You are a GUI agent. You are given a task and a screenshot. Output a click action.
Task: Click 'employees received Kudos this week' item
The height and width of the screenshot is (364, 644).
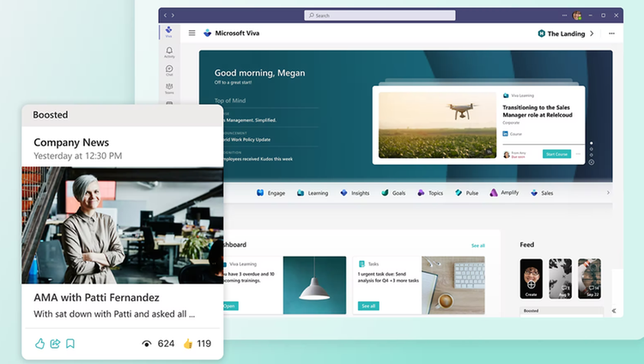point(258,159)
